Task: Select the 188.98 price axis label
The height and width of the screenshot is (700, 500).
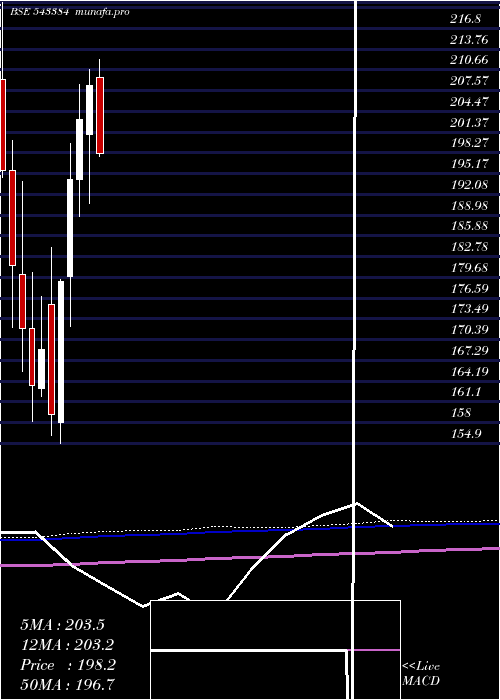Action: pos(469,205)
